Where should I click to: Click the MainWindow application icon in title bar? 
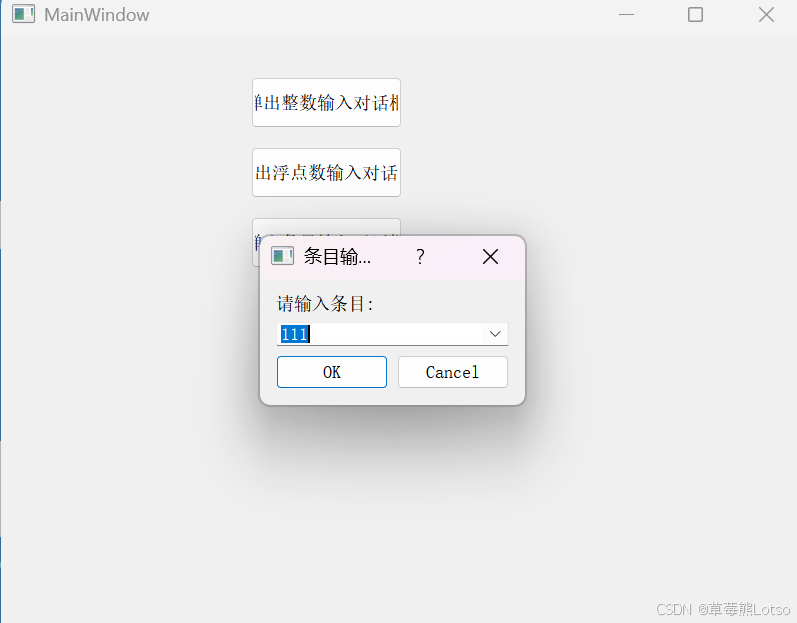[23, 14]
